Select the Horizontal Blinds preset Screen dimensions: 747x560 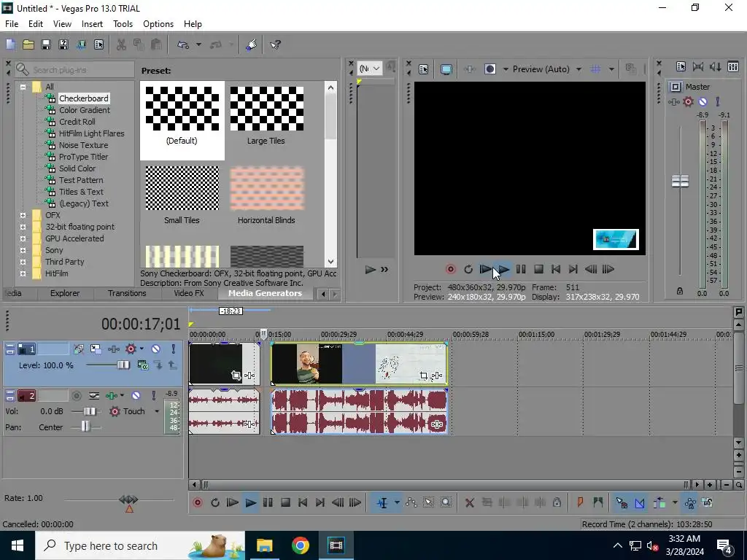[266, 195]
